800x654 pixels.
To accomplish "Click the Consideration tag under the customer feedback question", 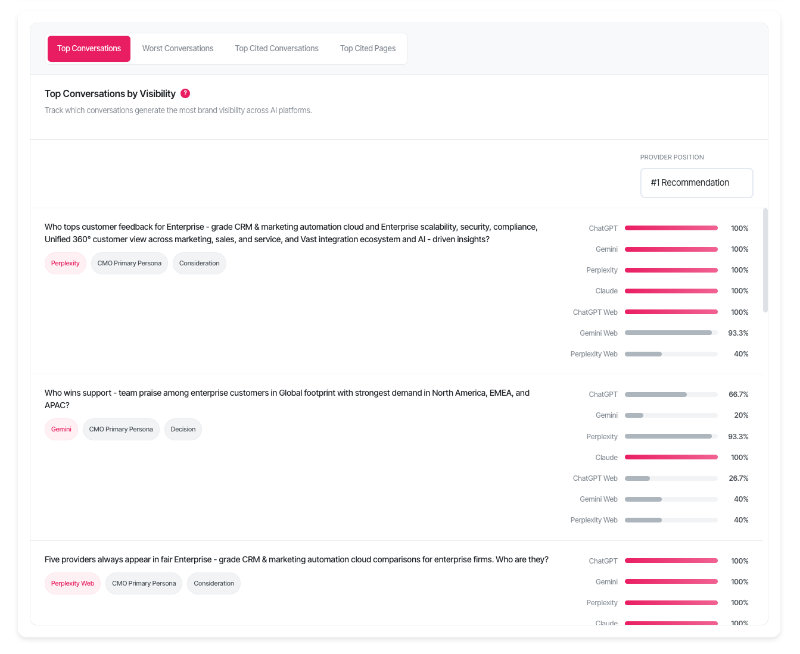I will [199, 263].
